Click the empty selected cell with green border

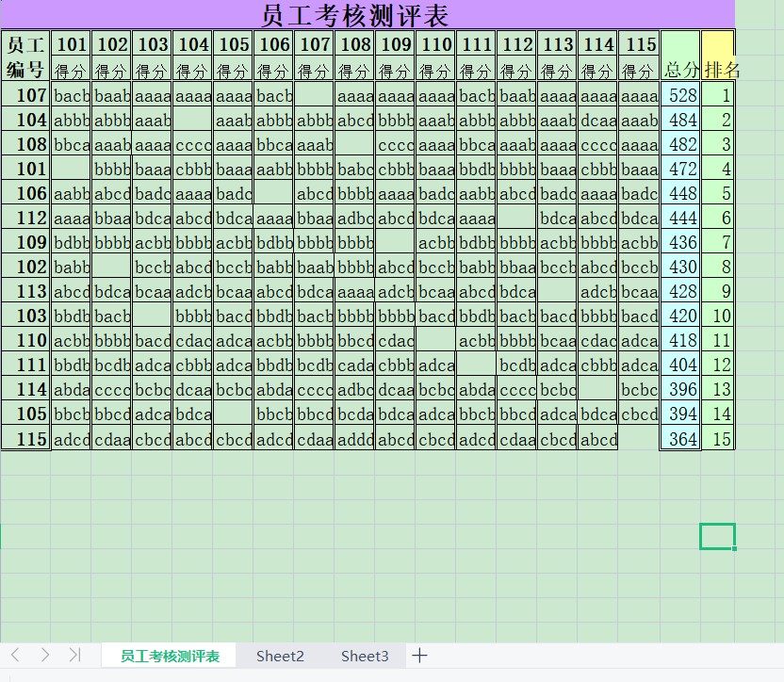pyautogui.click(x=717, y=536)
